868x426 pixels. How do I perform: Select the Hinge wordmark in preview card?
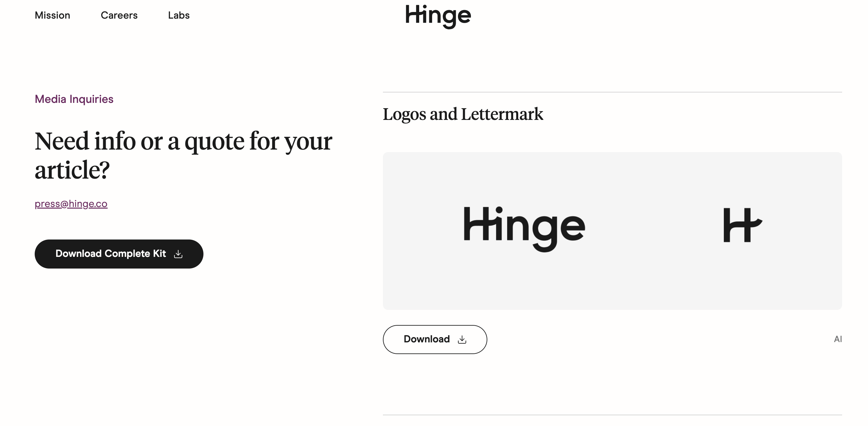(x=524, y=228)
